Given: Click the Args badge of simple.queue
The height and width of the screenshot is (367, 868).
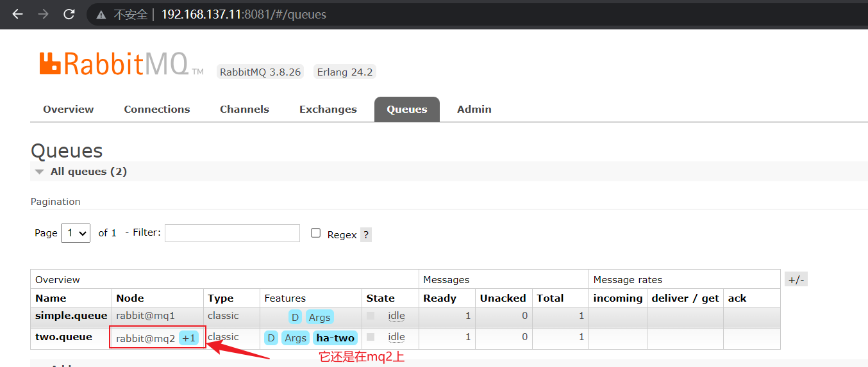Looking at the screenshot, I should tap(319, 317).
